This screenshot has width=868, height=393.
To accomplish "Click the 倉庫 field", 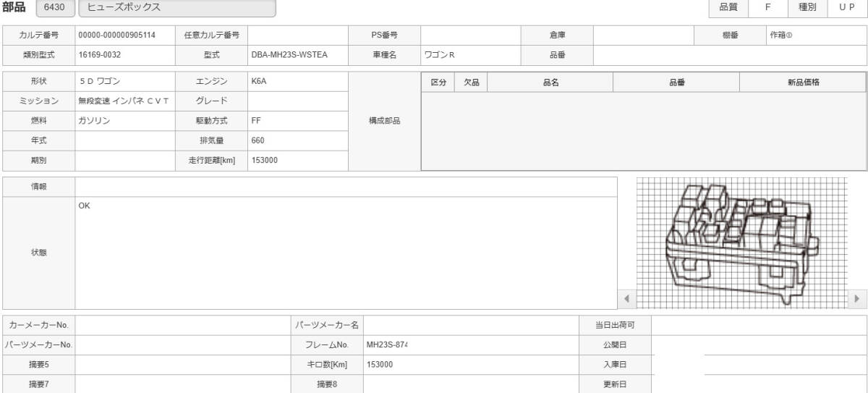I will tap(643, 35).
